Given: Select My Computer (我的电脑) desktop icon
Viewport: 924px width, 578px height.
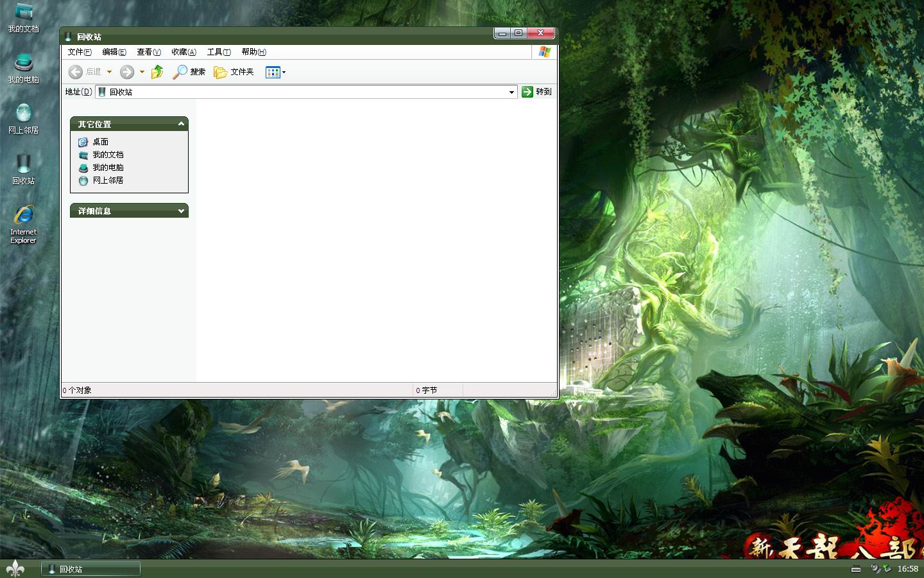Looking at the screenshot, I should coord(24,69).
